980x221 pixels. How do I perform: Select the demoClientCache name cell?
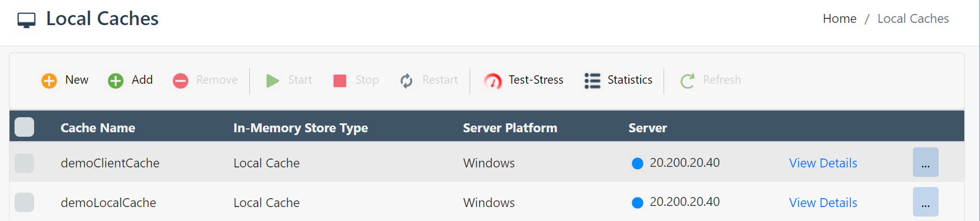click(110, 163)
